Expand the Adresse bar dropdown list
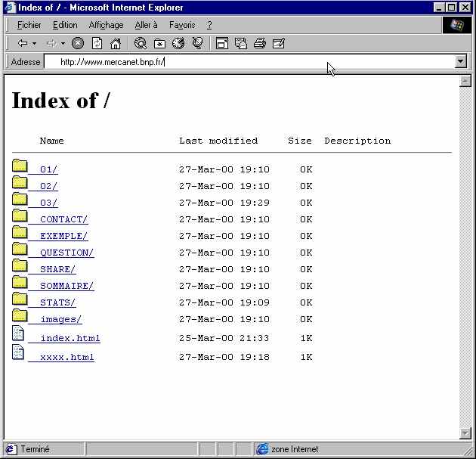Screen dimensions: 476x459 461,62
